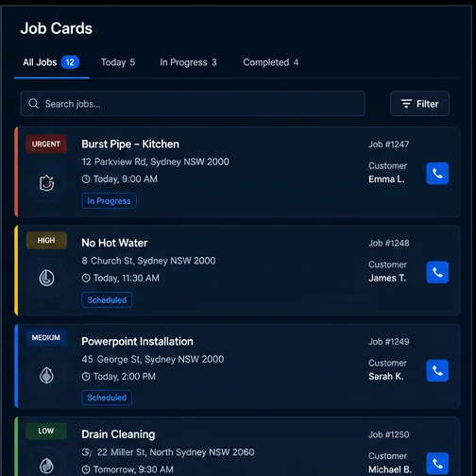The width and height of the screenshot is (476, 476).
Task: Switch to the Today tab
Action: pyautogui.click(x=118, y=62)
